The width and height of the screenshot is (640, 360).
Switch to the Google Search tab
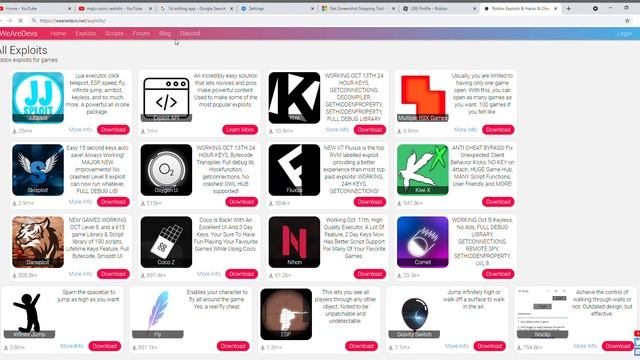196,8
